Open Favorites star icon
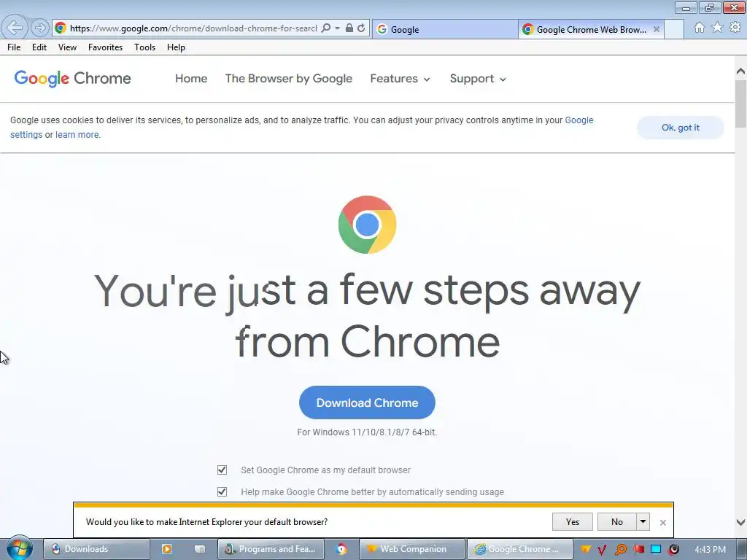Image resolution: width=747 pixels, height=560 pixels. pyautogui.click(x=717, y=28)
